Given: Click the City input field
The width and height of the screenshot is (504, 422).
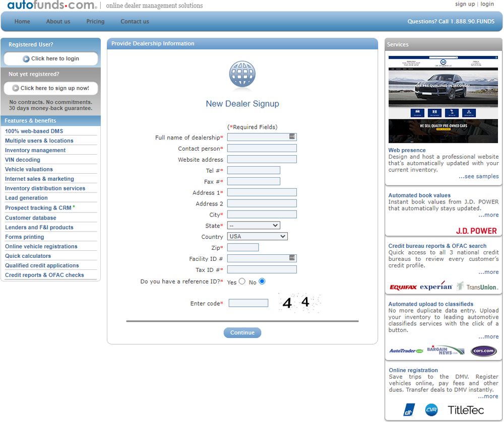Looking at the screenshot, I should (262, 215).
